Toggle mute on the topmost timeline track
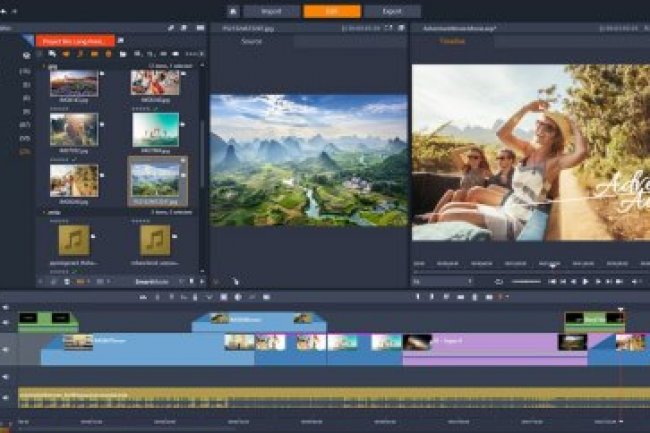This screenshot has width=650, height=433. (5, 307)
